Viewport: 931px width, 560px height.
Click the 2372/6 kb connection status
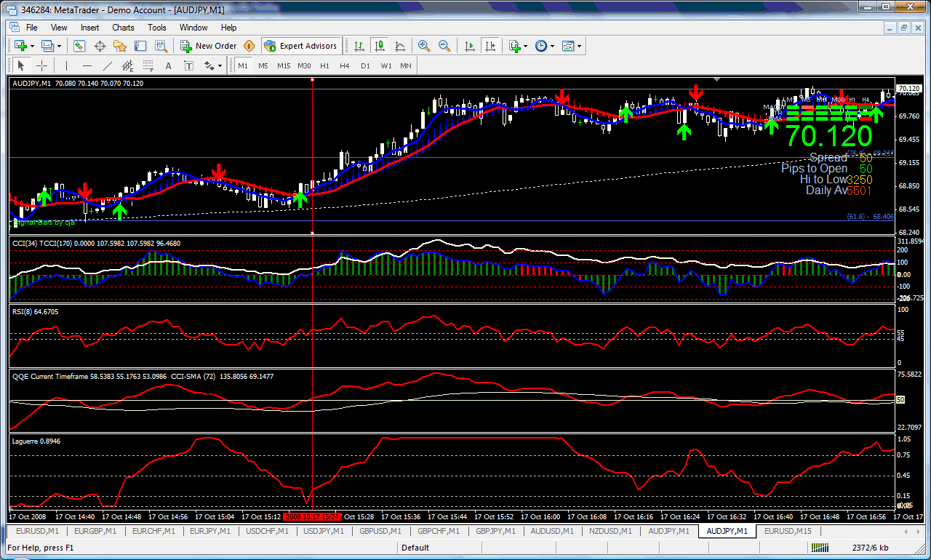pyautogui.click(x=871, y=548)
